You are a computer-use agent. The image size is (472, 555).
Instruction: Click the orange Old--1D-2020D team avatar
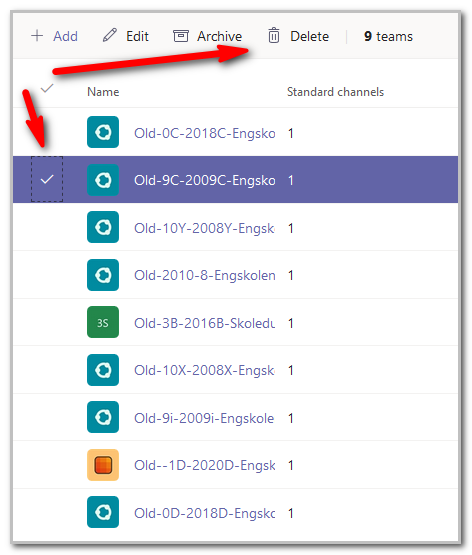(x=103, y=465)
